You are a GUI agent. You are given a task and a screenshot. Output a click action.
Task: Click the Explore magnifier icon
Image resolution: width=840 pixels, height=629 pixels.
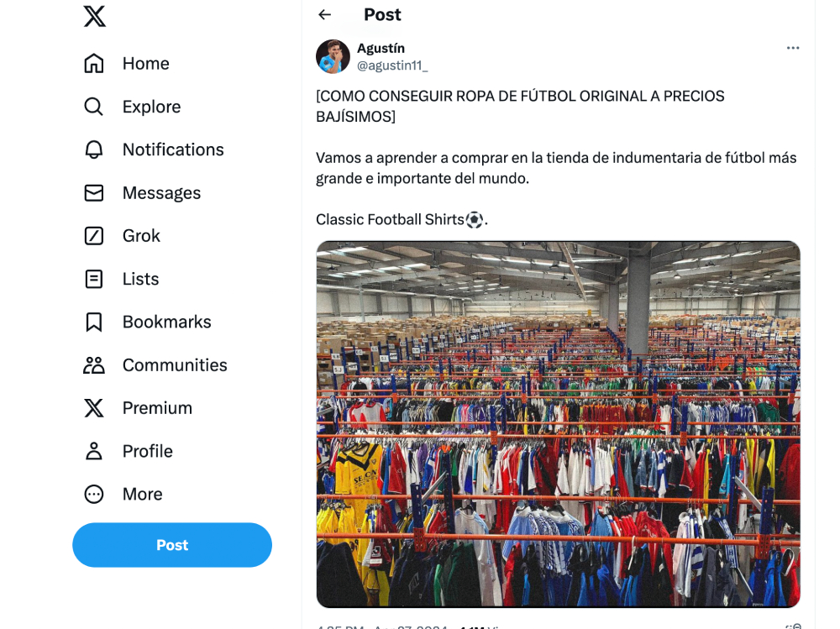pos(94,107)
